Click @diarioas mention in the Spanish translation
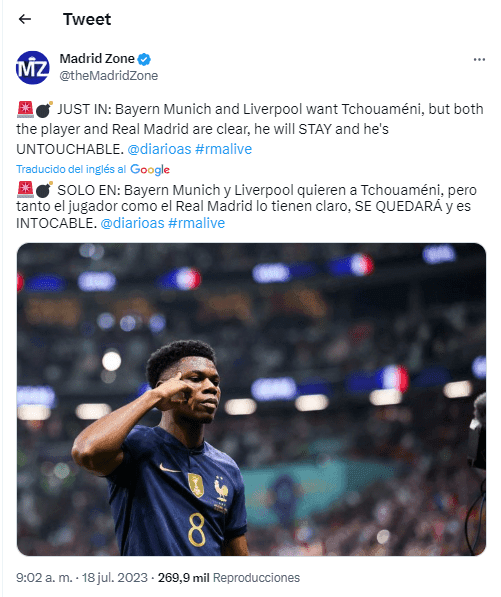 click(132, 223)
